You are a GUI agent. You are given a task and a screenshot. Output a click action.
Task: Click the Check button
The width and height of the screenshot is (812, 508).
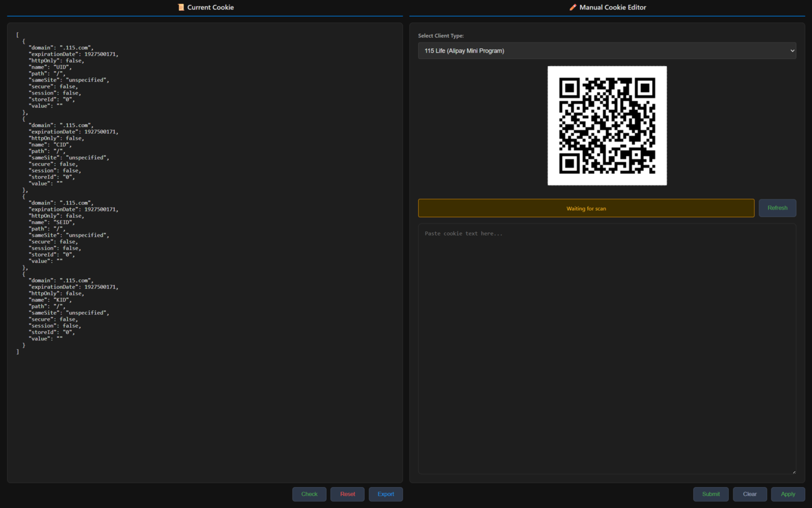tap(309, 494)
